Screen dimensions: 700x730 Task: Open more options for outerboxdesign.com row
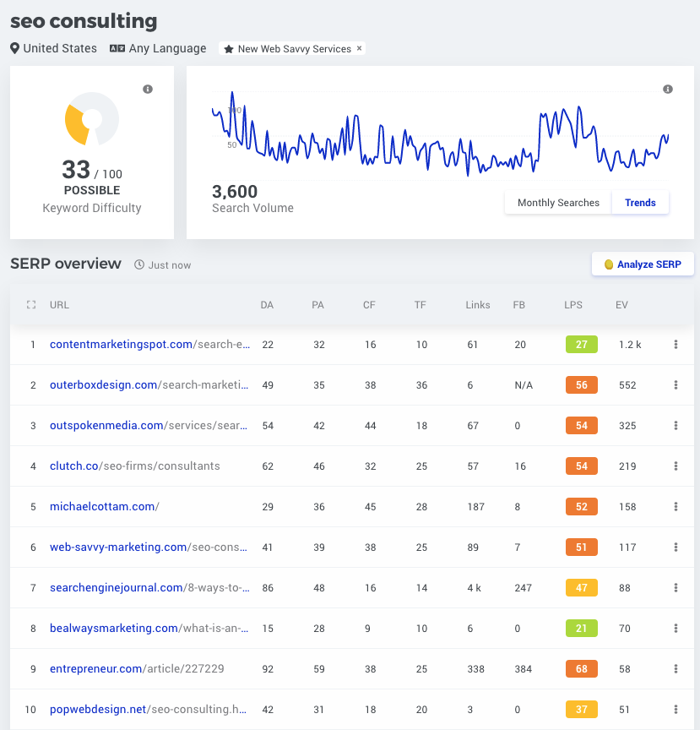(676, 384)
